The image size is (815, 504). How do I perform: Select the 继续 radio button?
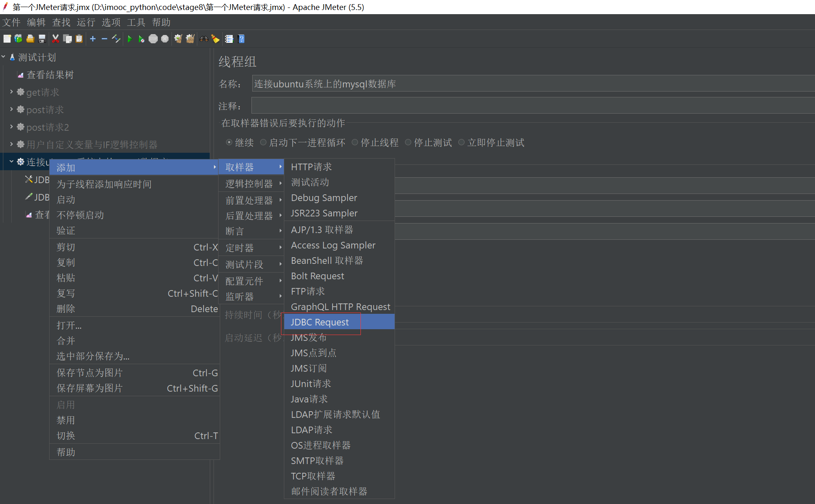click(x=229, y=142)
